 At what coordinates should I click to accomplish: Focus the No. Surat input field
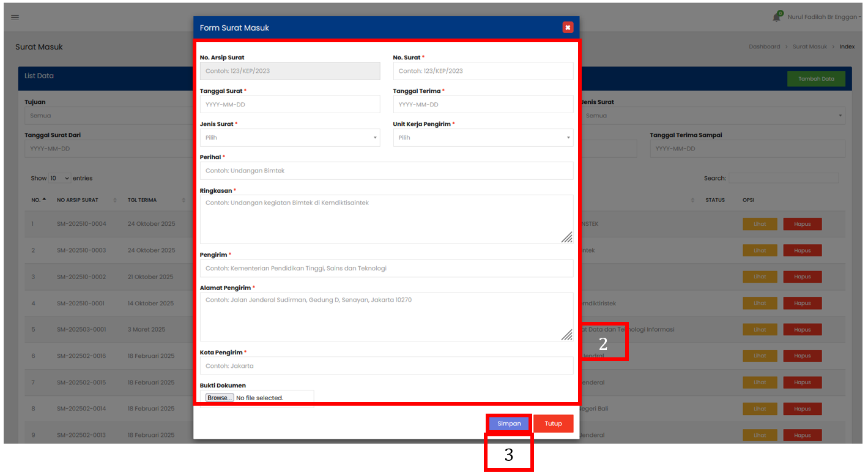point(483,71)
